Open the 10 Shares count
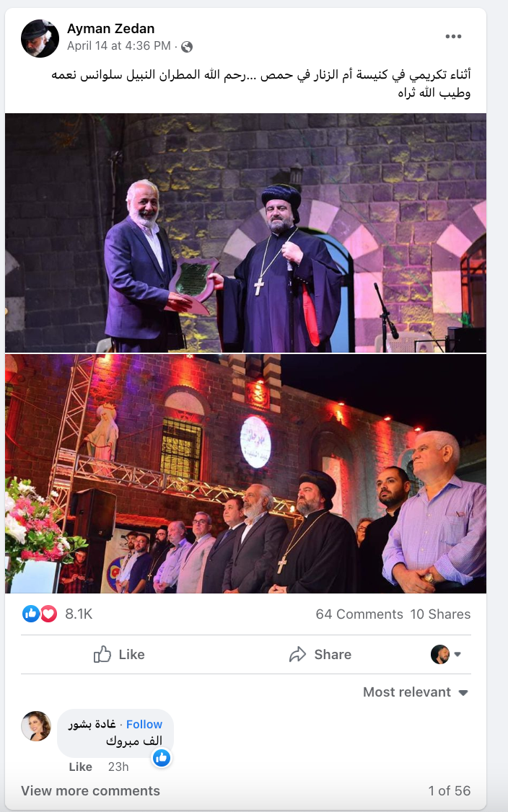 coord(440,614)
